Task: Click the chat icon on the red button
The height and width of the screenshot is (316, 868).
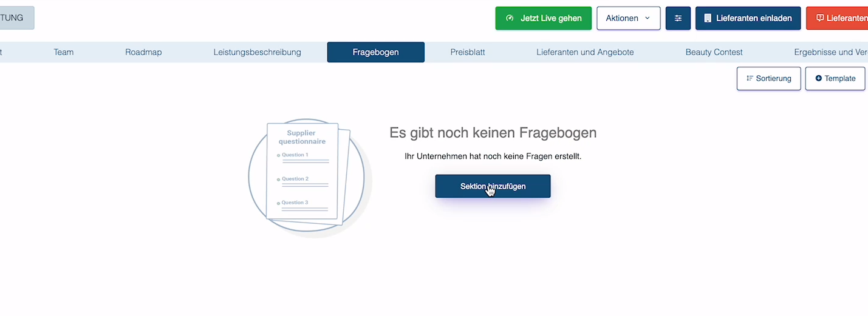Action: 820,18
